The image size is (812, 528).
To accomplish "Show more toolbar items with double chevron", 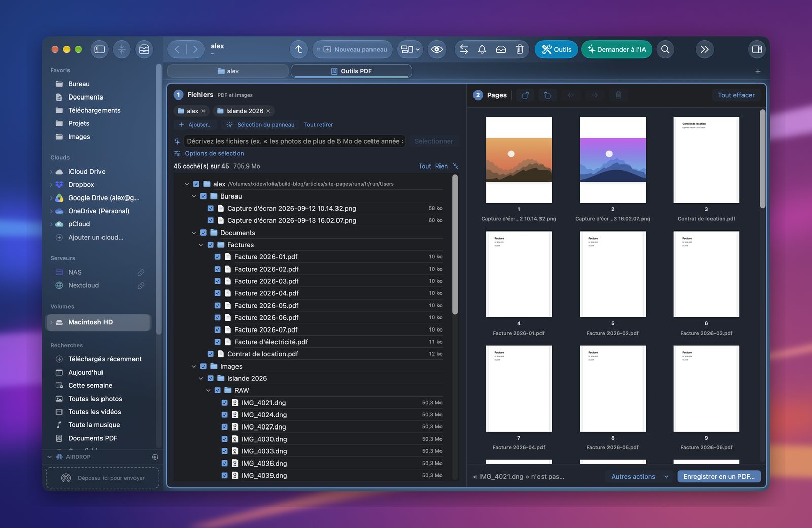I will coord(704,49).
